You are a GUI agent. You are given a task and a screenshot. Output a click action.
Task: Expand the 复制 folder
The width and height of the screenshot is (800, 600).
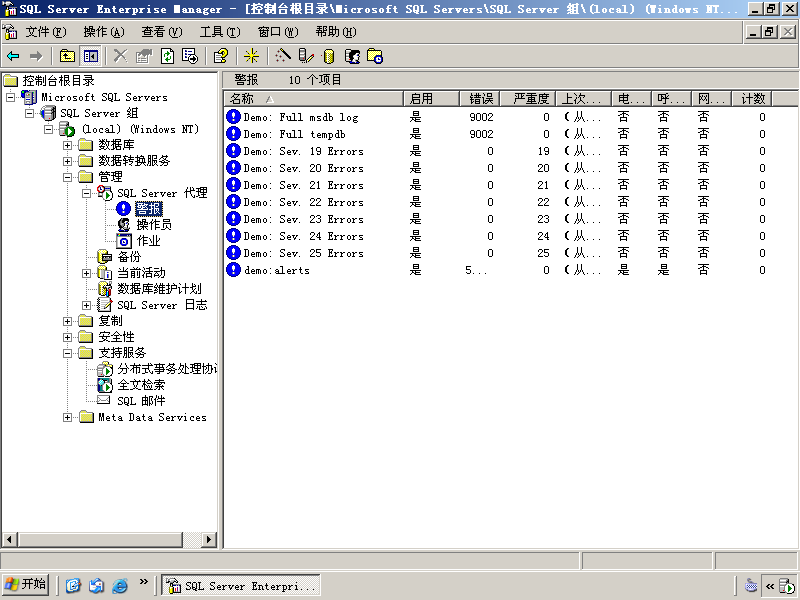tap(67, 321)
